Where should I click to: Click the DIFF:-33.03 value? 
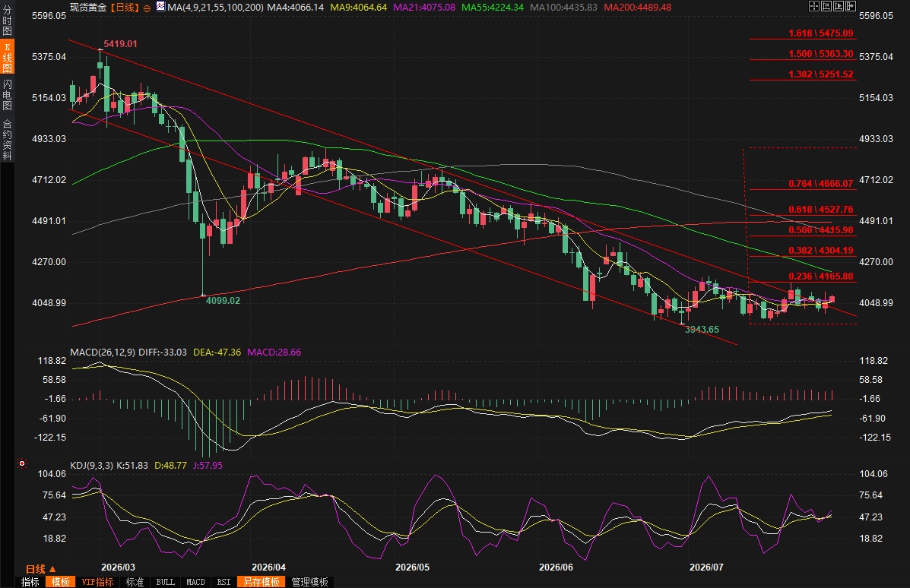click(163, 352)
